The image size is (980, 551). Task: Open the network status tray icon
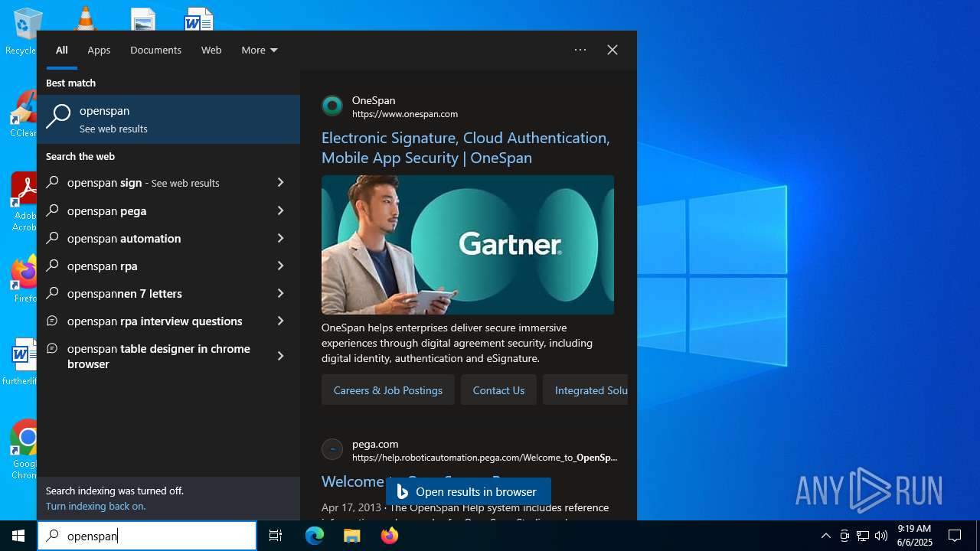(x=863, y=536)
